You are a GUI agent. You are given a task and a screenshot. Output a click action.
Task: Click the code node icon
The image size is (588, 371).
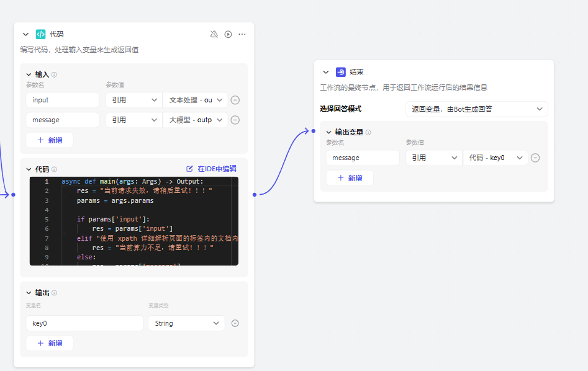(x=40, y=34)
